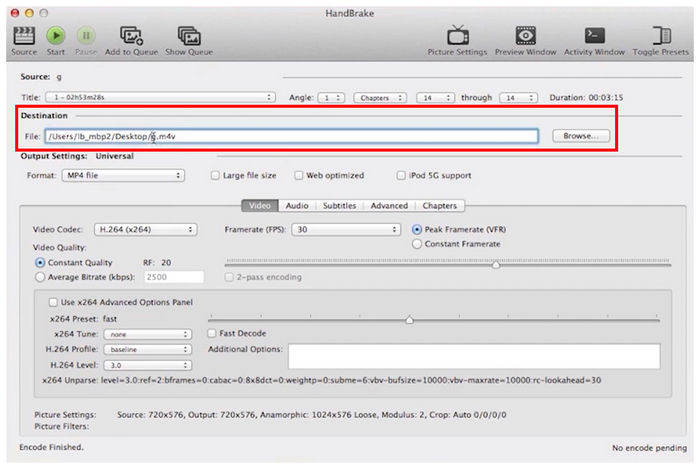Click the Additional Options text box
The height and width of the screenshot is (469, 700).
pyautogui.click(x=474, y=356)
